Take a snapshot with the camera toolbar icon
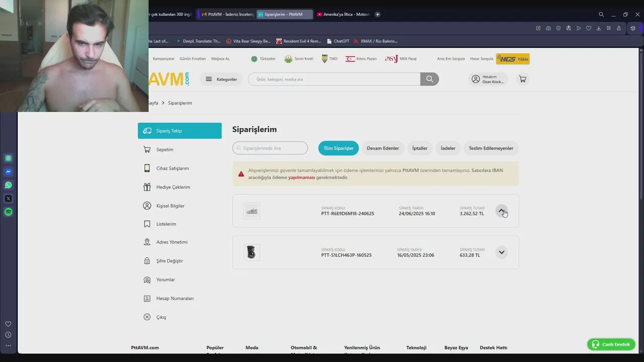 tap(548, 28)
